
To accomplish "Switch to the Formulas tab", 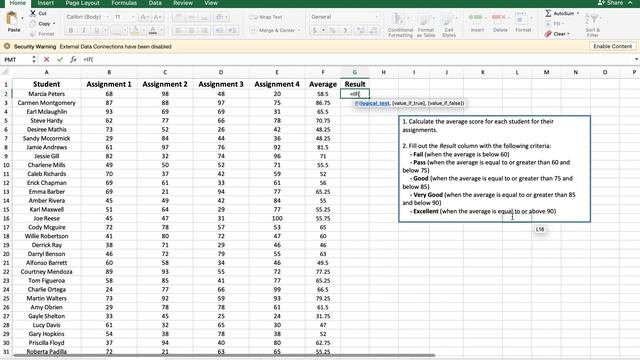I will tap(124, 3).
